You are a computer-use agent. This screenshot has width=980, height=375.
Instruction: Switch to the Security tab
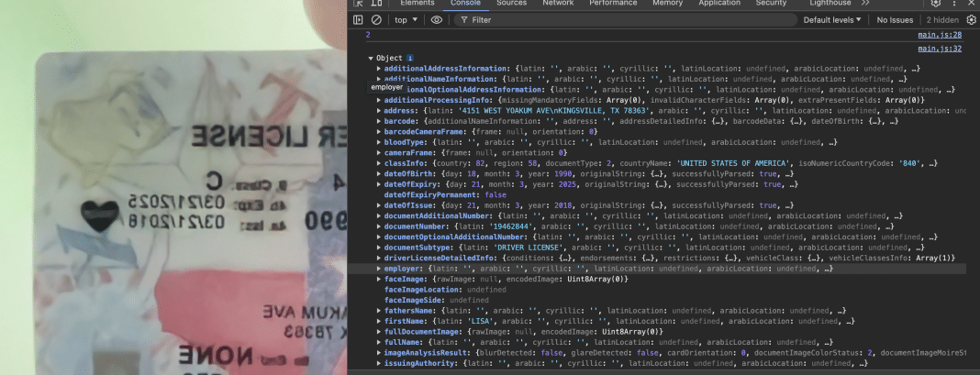tap(771, 3)
